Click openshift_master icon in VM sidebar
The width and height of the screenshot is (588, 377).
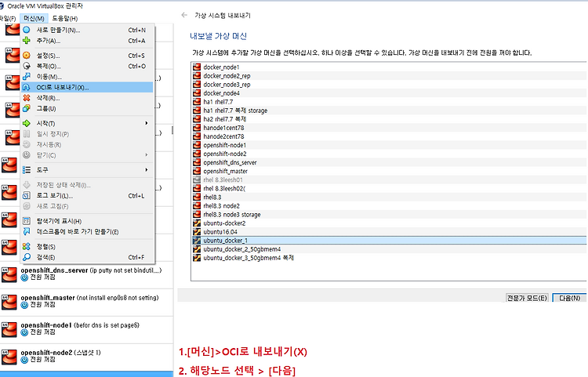[9, 302]
